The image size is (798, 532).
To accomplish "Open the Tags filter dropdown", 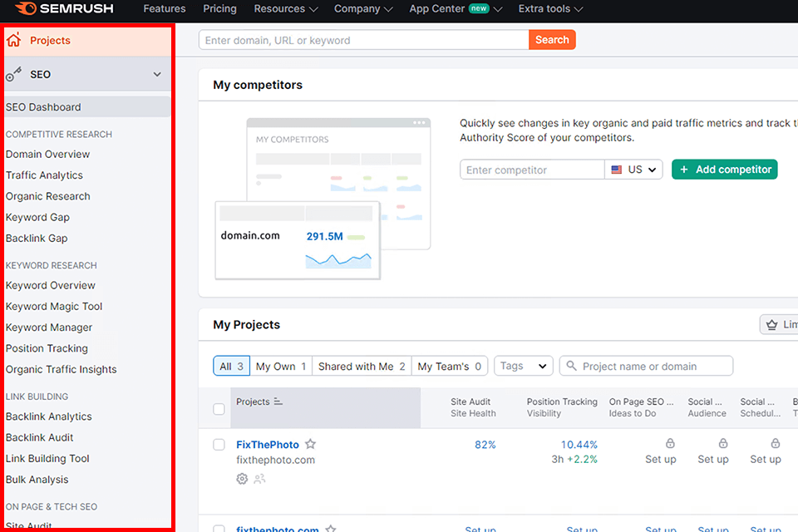I will pos(523,366).
